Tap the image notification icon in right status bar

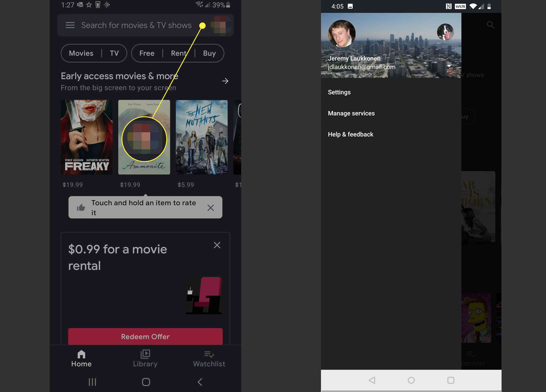coord(350,6)
